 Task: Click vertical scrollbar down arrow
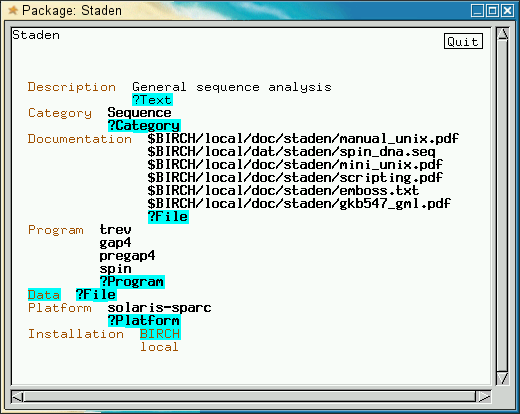tap(502, 378)
